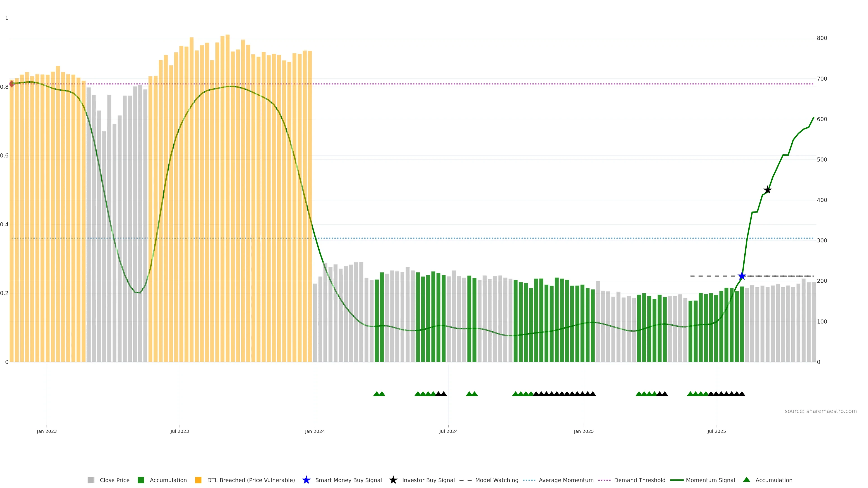
Task: Click the green triangle icon in legend
Action: pos(746,480)
